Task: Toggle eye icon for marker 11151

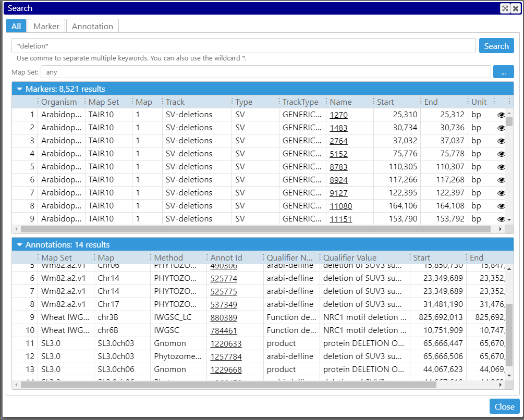Action: pos(501,219)
